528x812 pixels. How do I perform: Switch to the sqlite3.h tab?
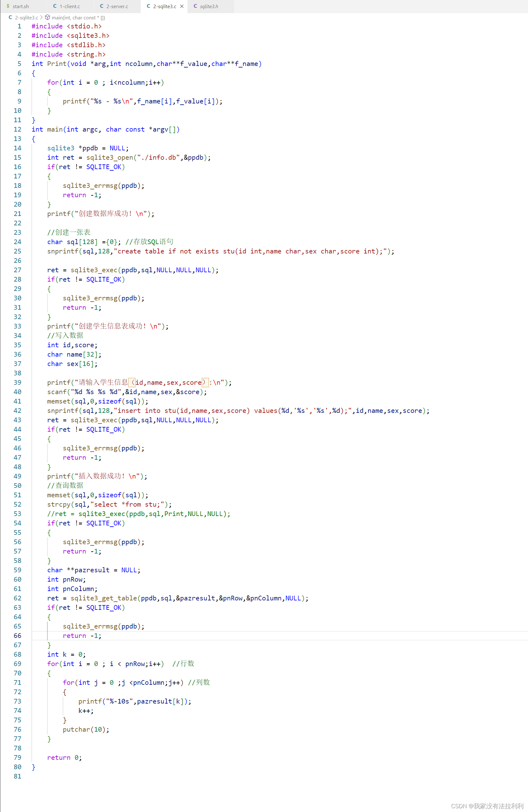[x=209, y=6]
